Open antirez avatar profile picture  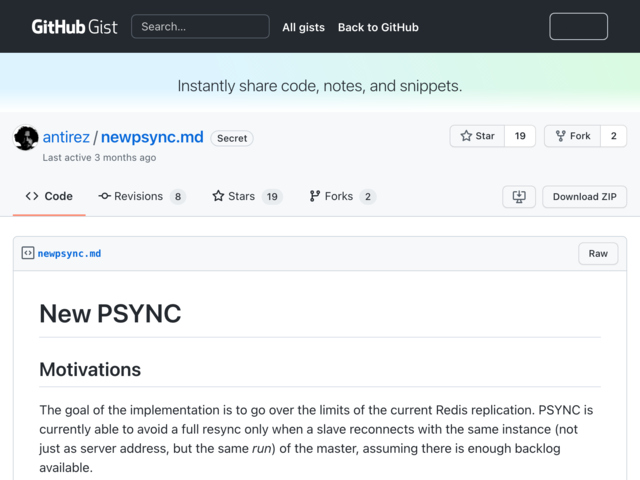point(26,138)
